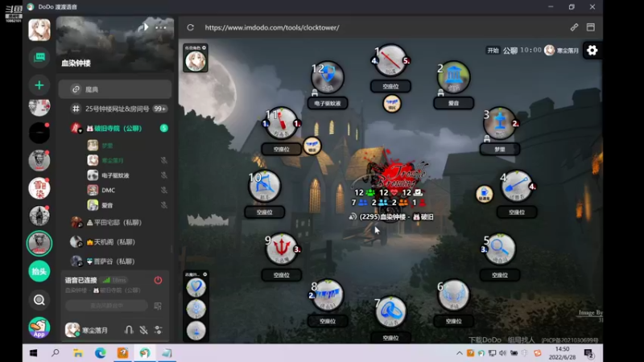Click seat 4 shovel role token
The image size is (644, 362).
point(517,186)
